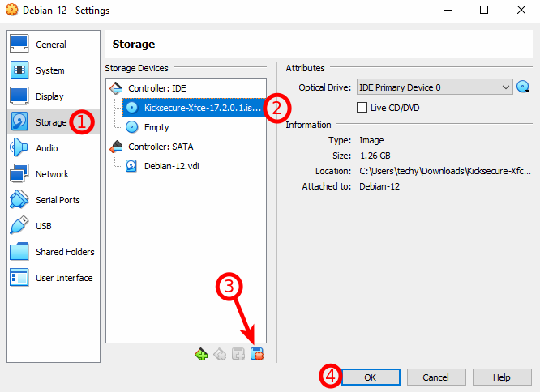Click the remove controller icon
Image resolution: width=540 pixels, height=392 pixels.
[x=220, y=354]
